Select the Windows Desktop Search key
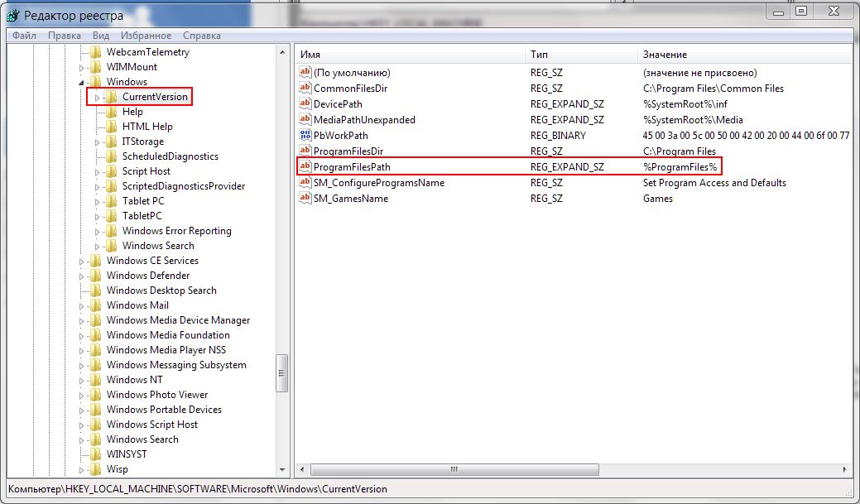This screenshot has width=860, height=504. pyautogui.click(x=161, y=290)
